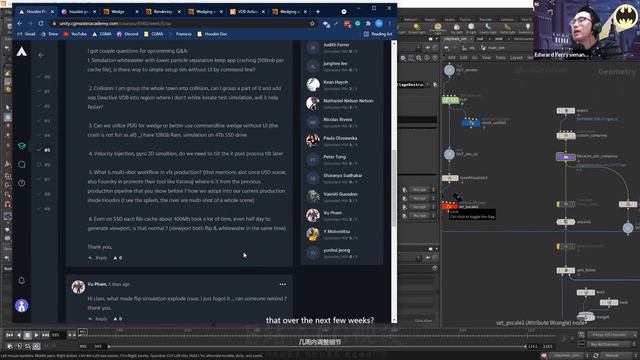Screen dimensions: 640x360
Task: Open the Discord bookmark
Action: pos(128,34)
